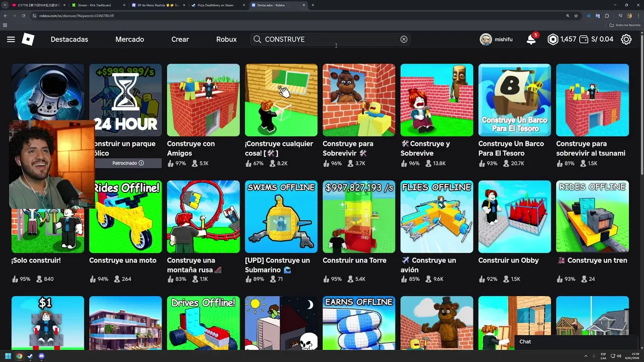Clear the search with the X icon
Viewport: 644px width, 362px height.
click(x=404, y=39)
